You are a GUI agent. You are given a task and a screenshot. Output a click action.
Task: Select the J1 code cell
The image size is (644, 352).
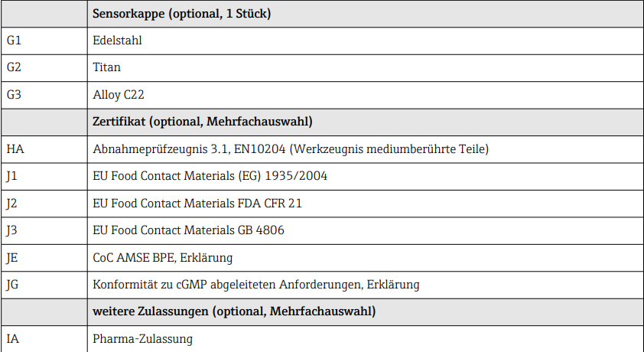tap(13, 176)
